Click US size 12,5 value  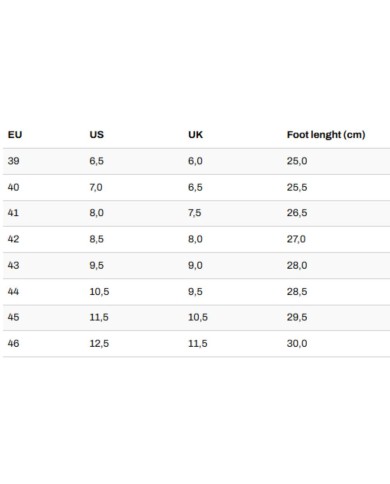pos(99,343)
